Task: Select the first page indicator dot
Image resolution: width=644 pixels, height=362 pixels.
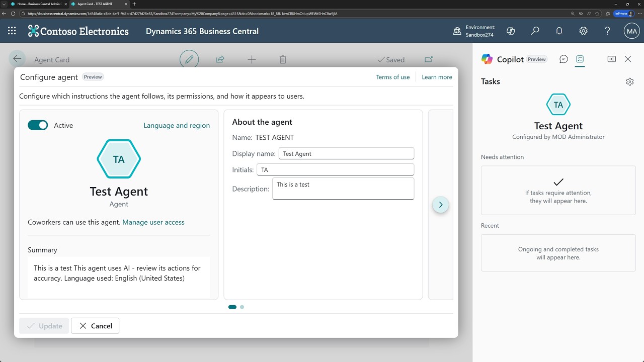Action: coord(232,307)
